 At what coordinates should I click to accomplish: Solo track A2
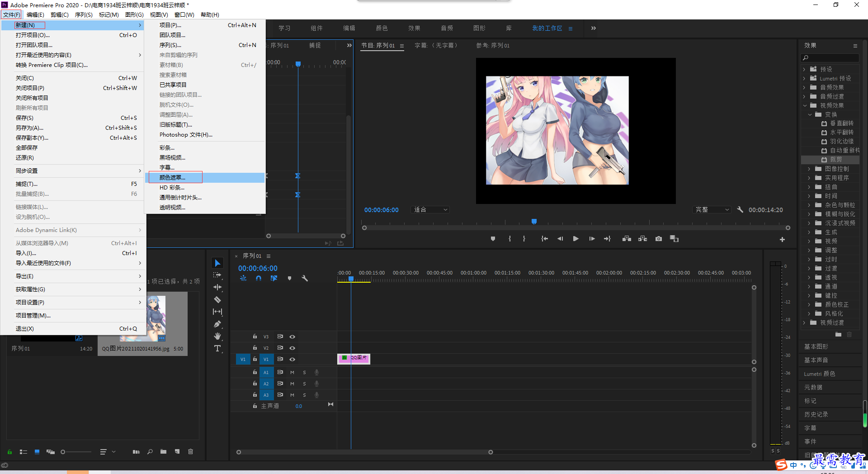tap(304, 384)
